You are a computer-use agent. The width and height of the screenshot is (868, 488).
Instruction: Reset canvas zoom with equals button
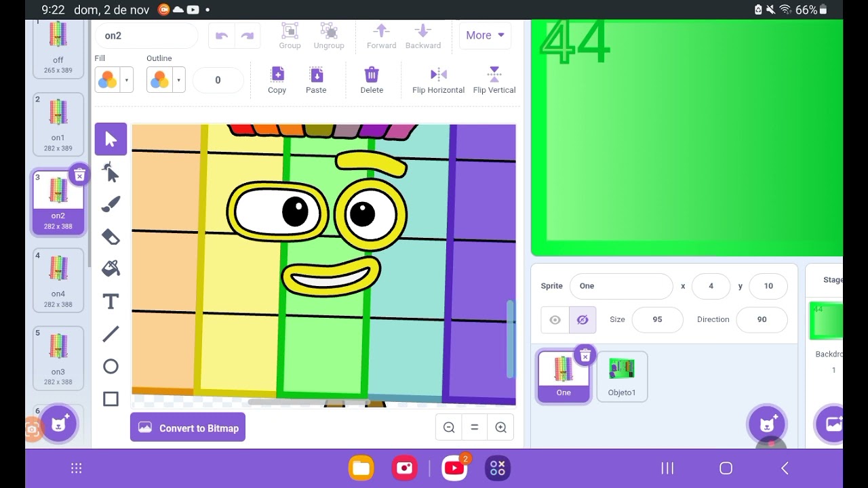[x=475, y=428]
